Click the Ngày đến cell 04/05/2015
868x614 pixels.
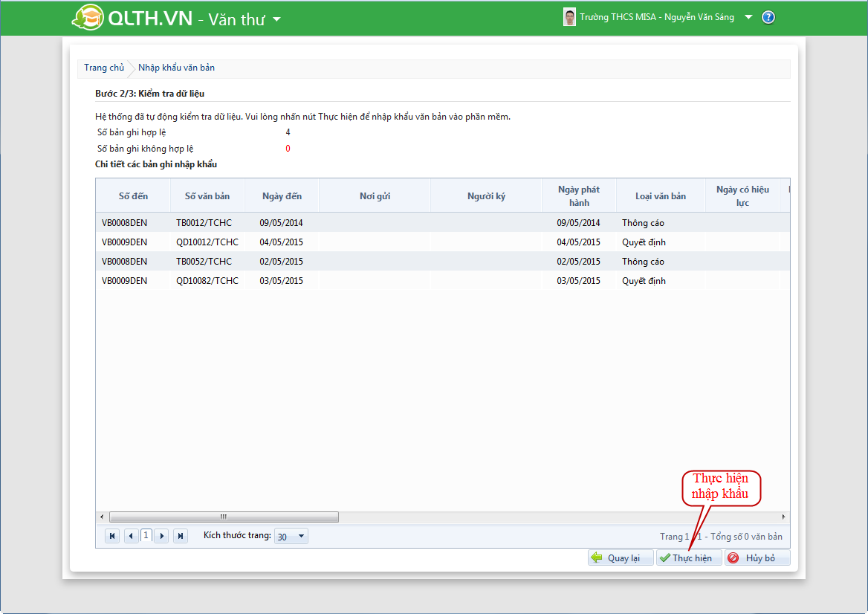click(x=281, y=242)
